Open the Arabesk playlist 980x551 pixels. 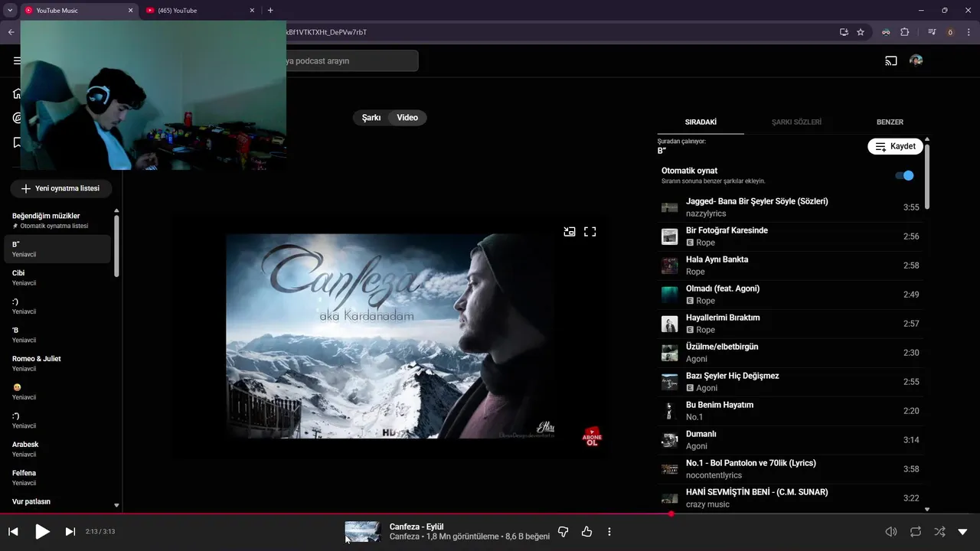coord(58,449)
